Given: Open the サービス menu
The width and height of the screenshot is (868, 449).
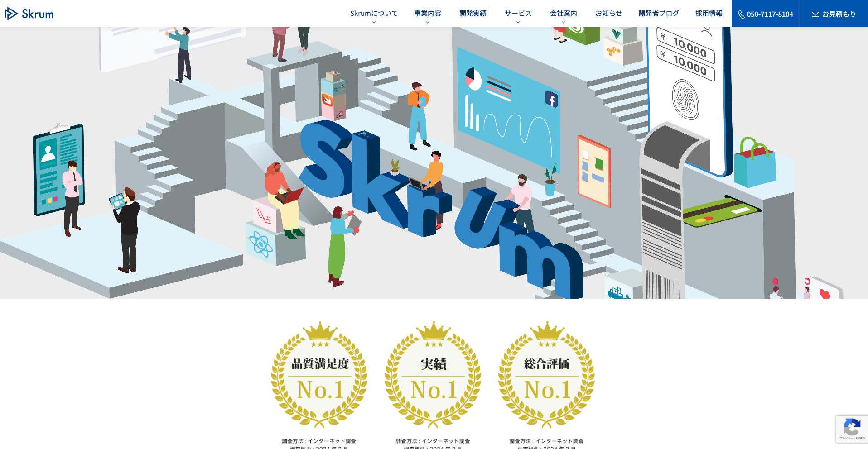Looking at the screenshot, I should coord(518,14).
